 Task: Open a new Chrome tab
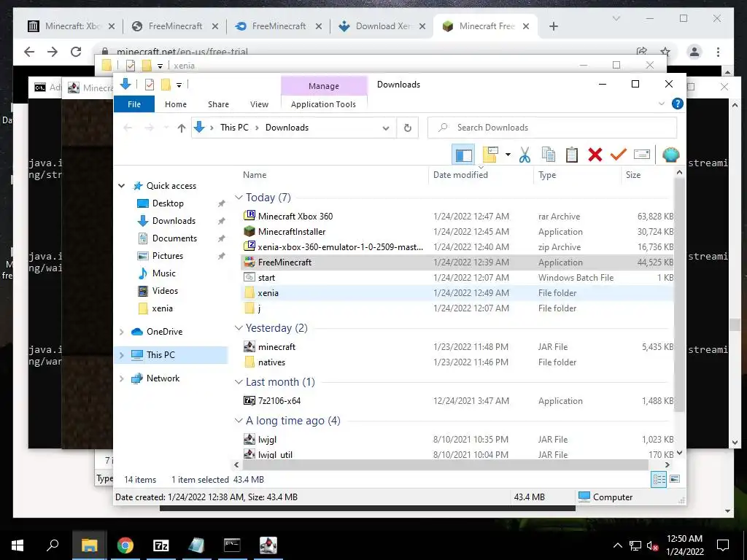[x=553, y=27]
